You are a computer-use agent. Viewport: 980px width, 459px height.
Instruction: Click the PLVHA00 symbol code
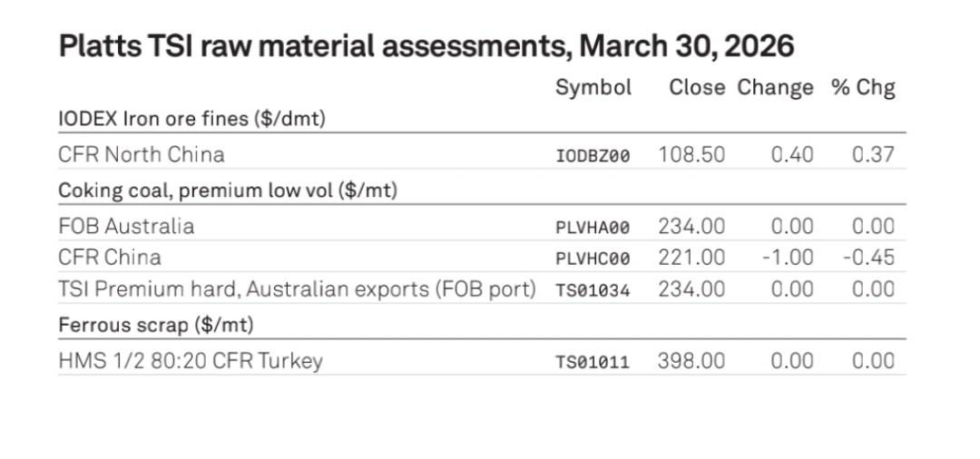593,227
